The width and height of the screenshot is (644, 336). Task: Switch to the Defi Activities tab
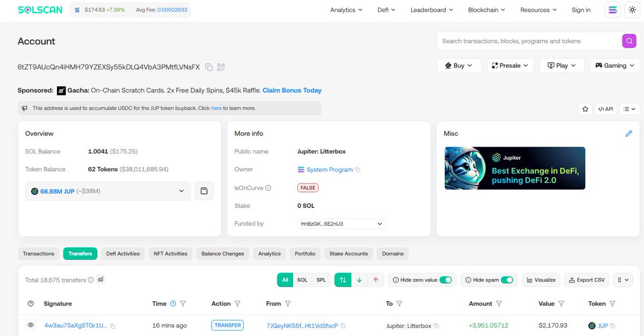coord(123,253)
